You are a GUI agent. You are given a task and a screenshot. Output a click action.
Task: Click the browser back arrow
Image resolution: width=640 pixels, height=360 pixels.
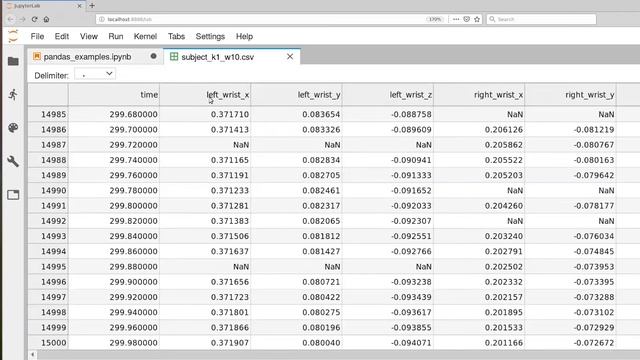tap(11, 19)
